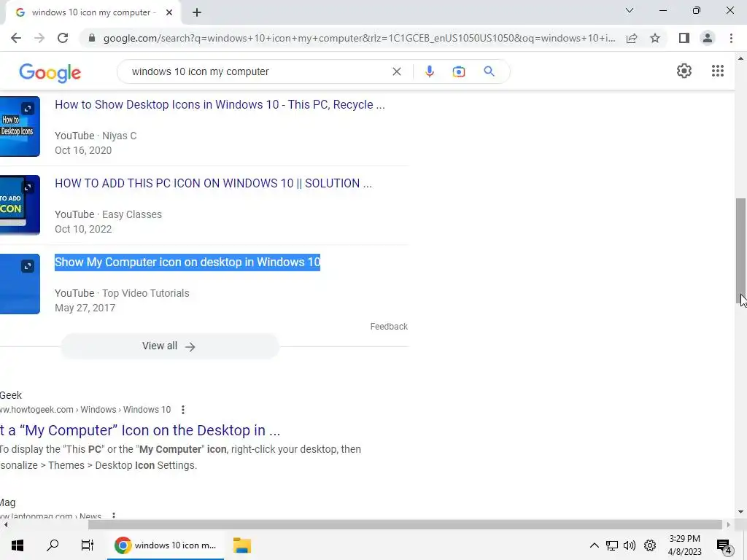747x560 pixels.
Task: Open Task View on the taskbar
Action: click(88, 545)
